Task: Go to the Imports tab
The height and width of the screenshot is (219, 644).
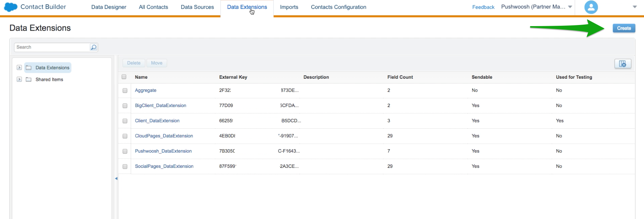Action: click(x=289, y=7)
